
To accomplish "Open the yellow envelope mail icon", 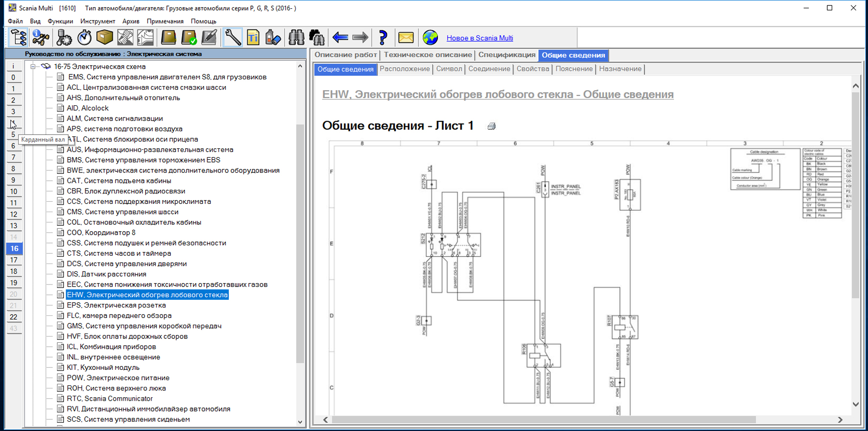I will pyautogui.click(x=406, y=38).
